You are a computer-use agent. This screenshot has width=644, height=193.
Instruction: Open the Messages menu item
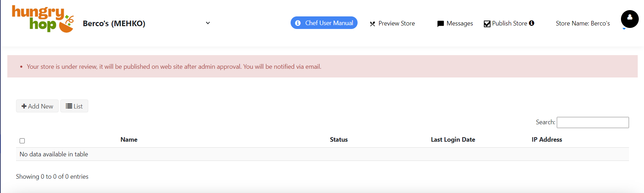[x=459, y=23]
